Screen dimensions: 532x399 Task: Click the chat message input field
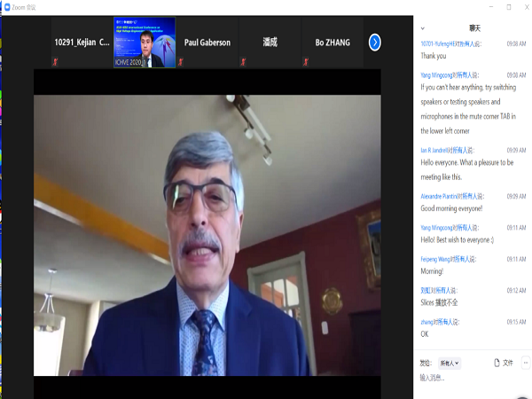pos(470,379)
